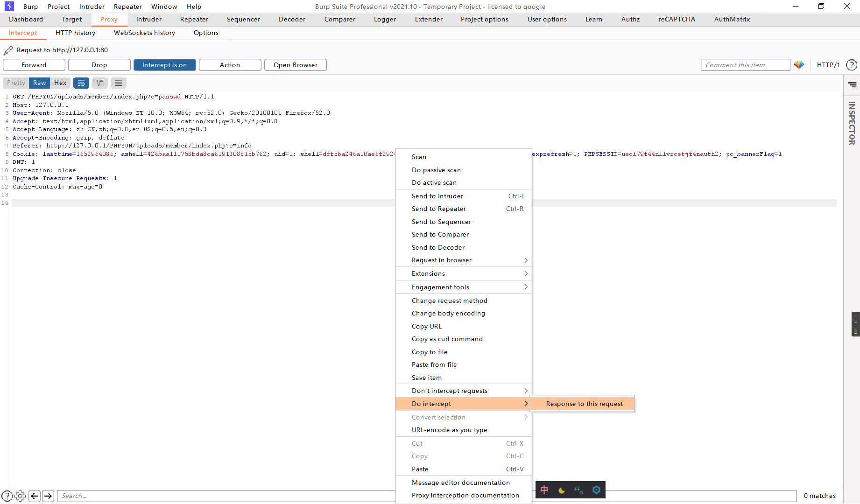
Task: Go to the previous search match arrow
Action: [x=35, y=496]
